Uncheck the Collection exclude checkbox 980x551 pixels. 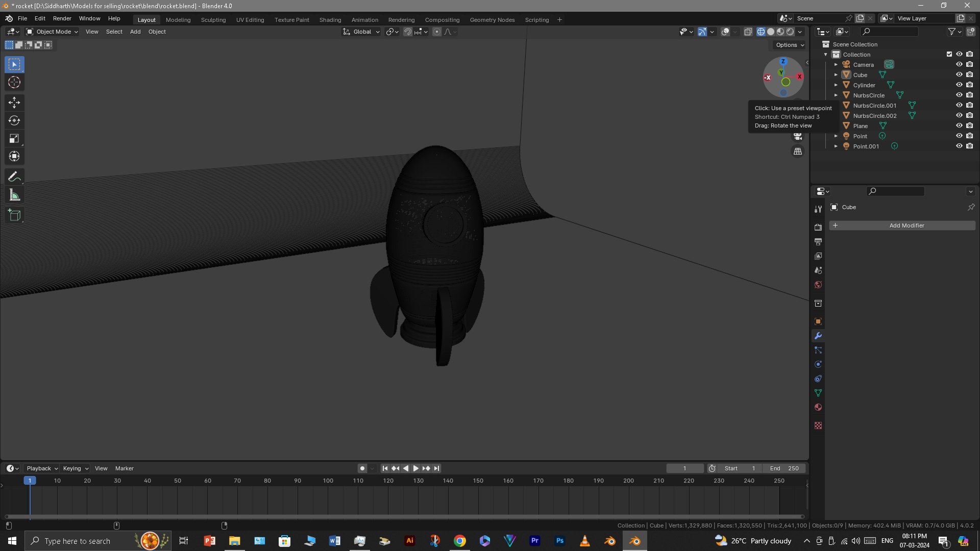point(949,54)
